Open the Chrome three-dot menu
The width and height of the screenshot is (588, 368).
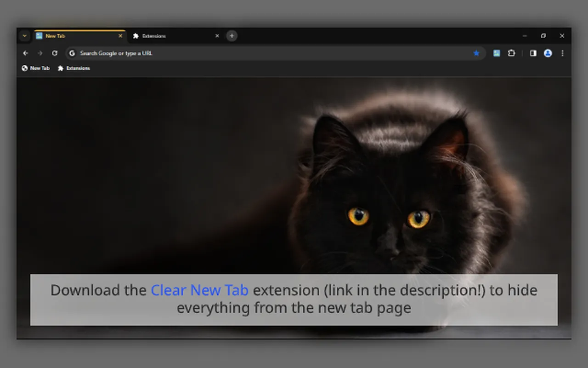point(562,53)
